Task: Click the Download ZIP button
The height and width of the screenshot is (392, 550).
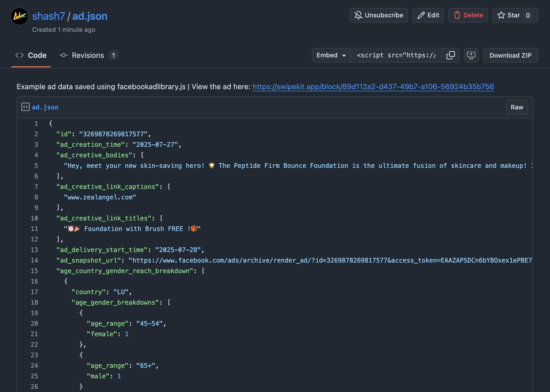Action: pyautogui.click(x=510, y=55)
